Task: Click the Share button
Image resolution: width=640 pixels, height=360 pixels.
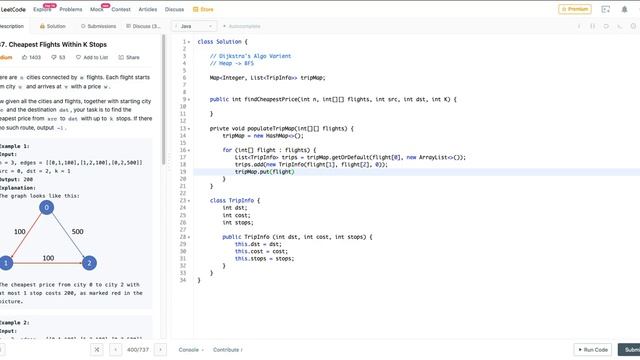Action: pyautogui.click(x=129, y=58)
